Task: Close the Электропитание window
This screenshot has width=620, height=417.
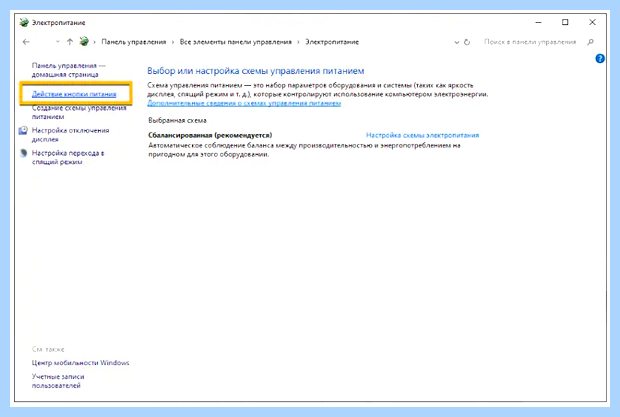Action: (x=592, y=22)
